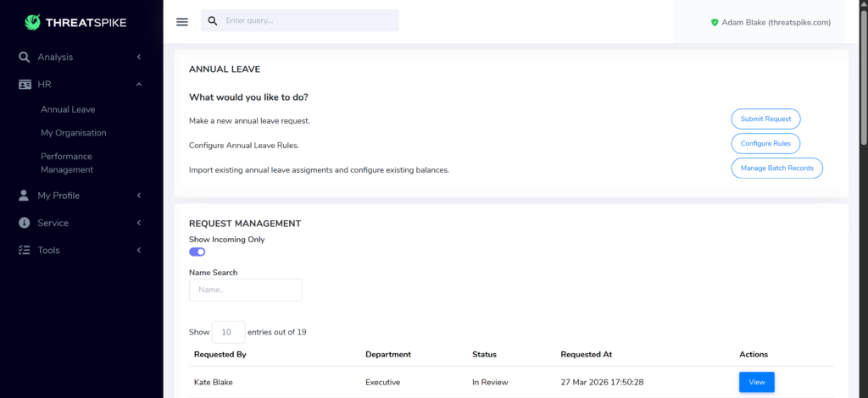Click the Submit Request button
This screenshot has width=868, height=398.
[765, 119]
